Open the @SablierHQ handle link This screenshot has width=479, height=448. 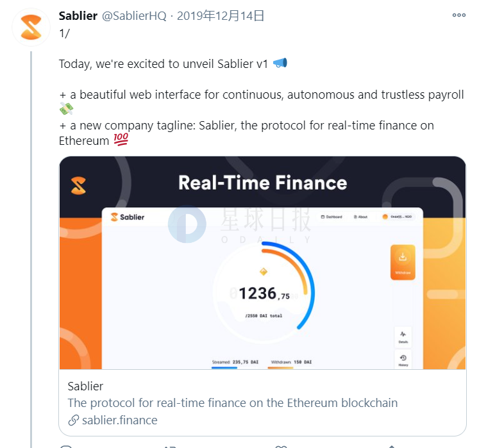point(134,16)
